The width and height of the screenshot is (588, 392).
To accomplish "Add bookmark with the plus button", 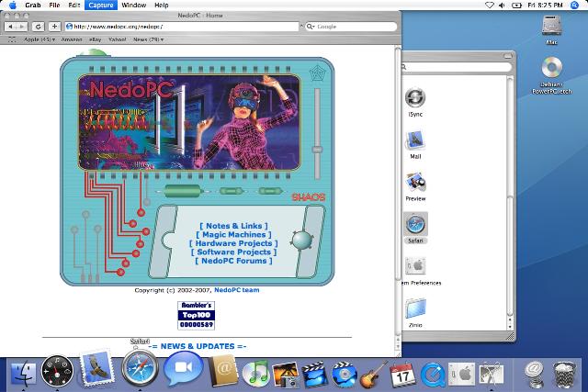I will pos(54,27).
